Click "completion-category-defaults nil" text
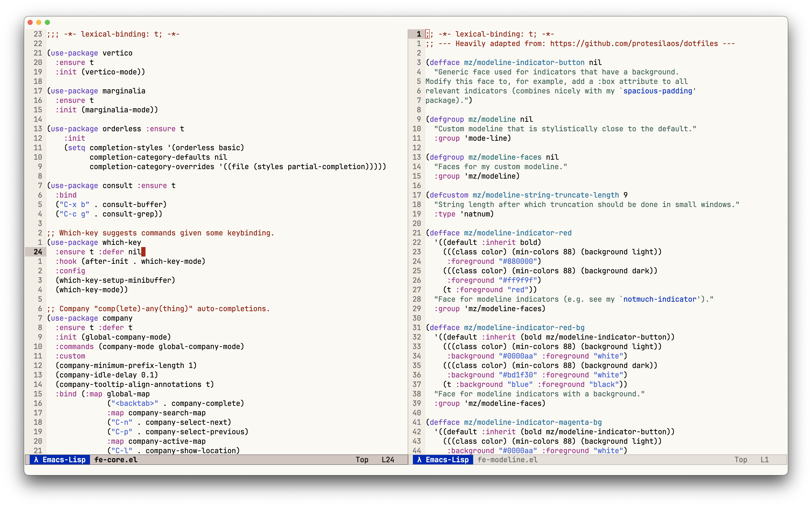 pyautogui.click(x=158, y=157)
